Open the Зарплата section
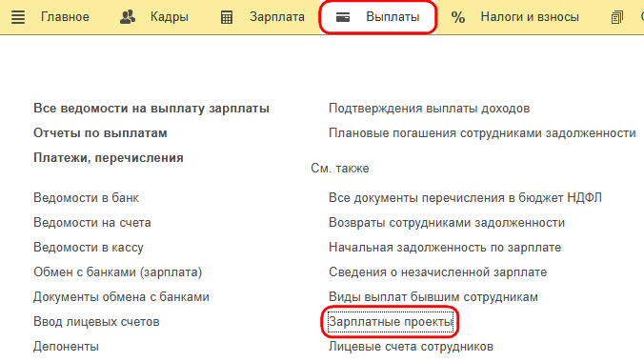 coord(277,17)
